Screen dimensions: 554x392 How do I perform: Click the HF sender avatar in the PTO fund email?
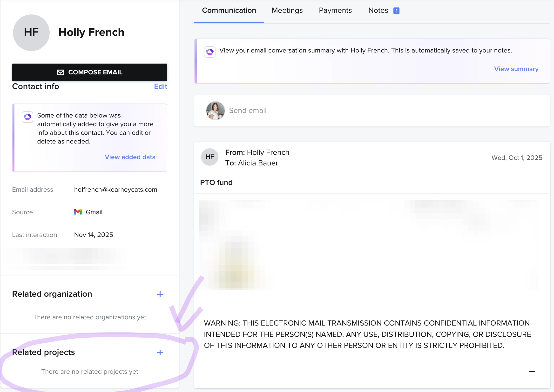tap(209, 157)
